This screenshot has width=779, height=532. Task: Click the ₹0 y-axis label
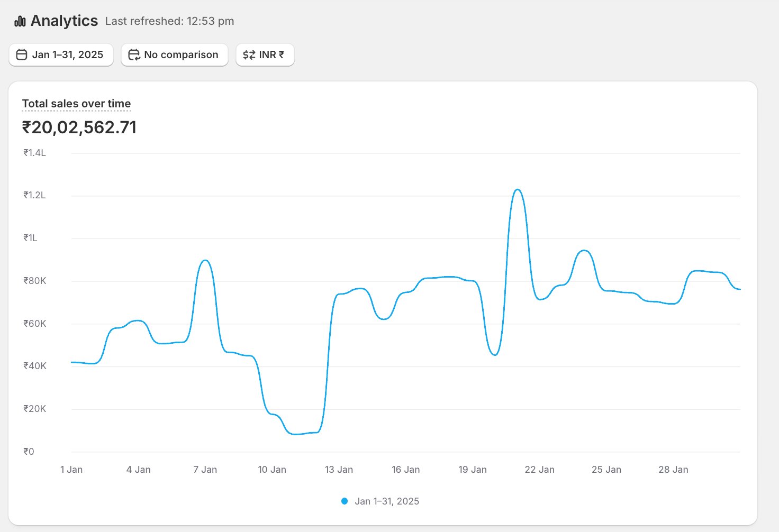pyautogui.click(x=29, y=452)
